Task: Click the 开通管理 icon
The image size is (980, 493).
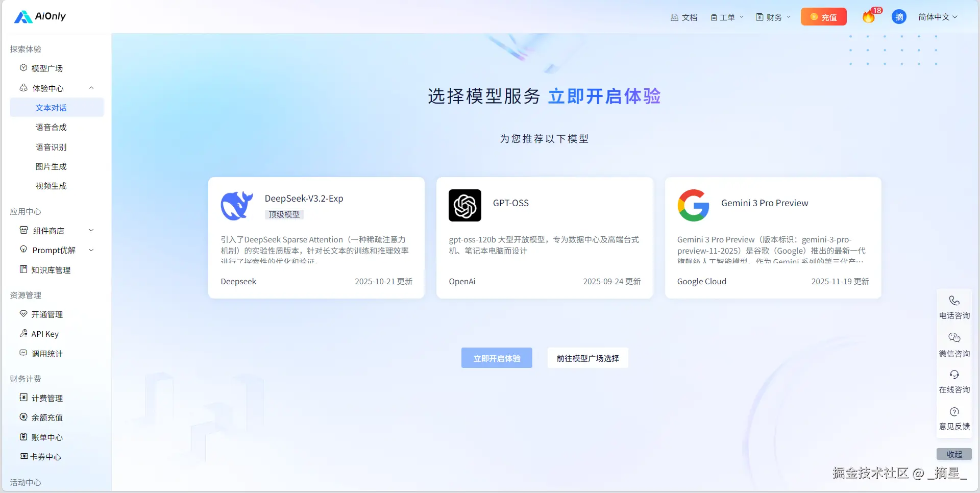Action: tap(23, 314)
